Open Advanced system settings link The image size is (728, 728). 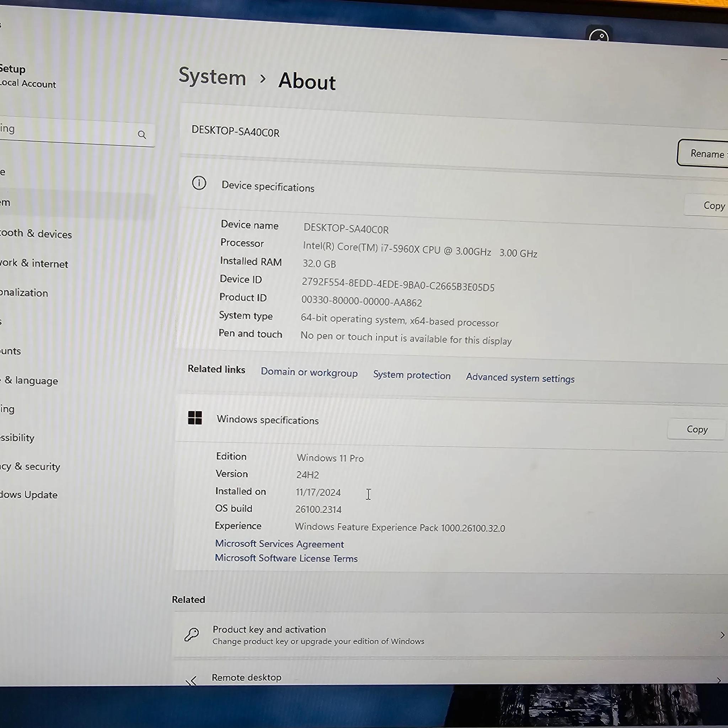tap(520, 378)
